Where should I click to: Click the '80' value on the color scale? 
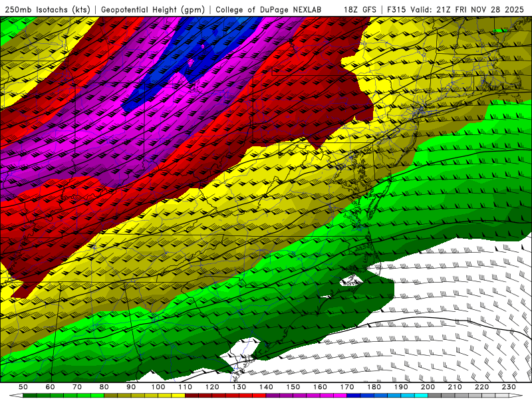[104, 387]
